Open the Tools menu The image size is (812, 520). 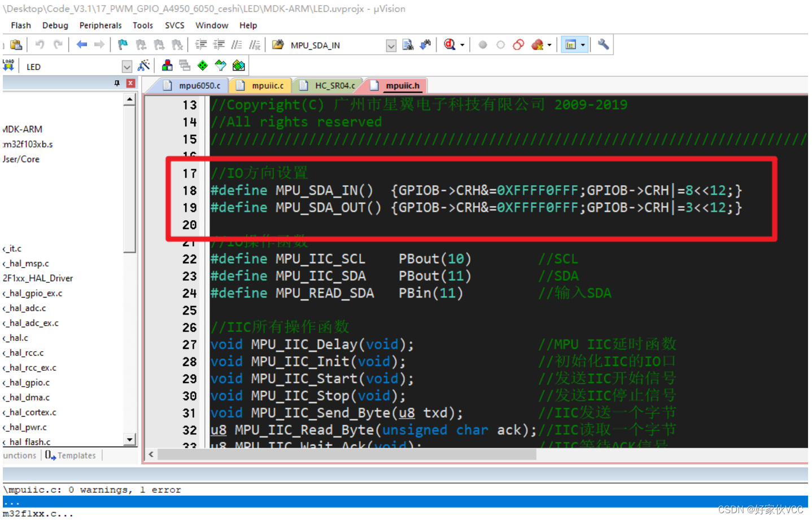(x=143, y=25)
